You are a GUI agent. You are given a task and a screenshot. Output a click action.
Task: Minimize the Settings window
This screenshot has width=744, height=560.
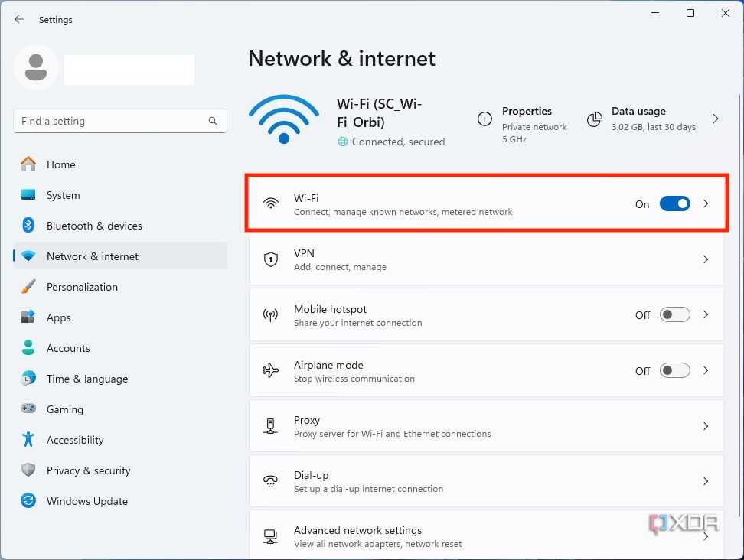click(x=655, y=13)
